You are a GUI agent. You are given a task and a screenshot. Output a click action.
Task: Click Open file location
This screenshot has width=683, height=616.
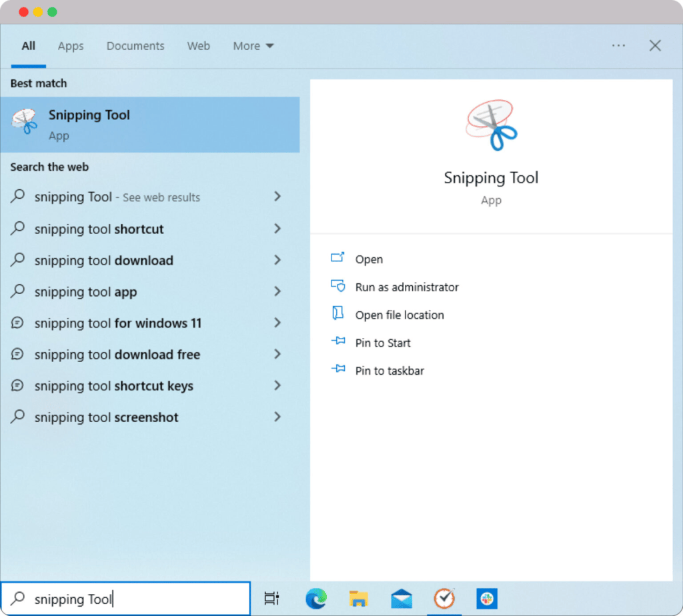click(x=399, y=315)
